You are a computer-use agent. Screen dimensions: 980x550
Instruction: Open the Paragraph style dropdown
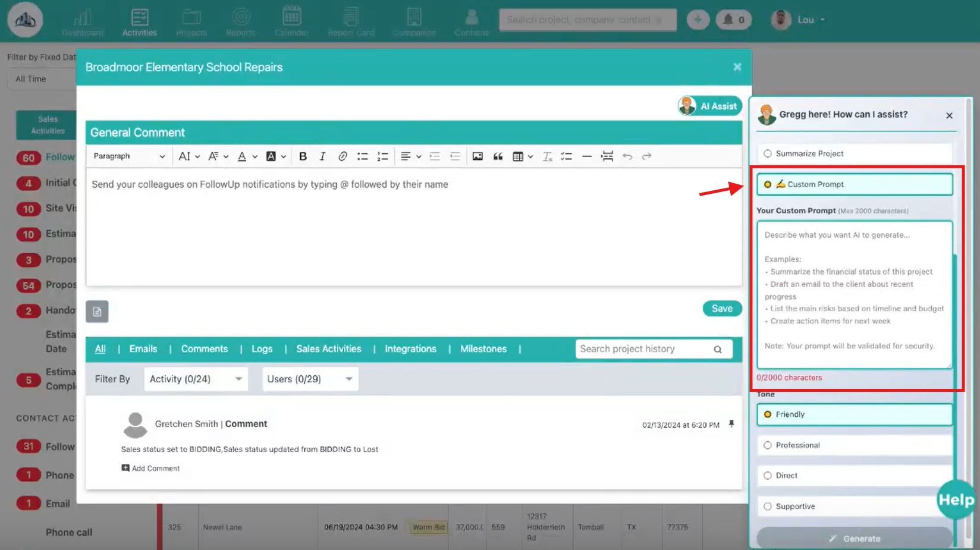129,156
